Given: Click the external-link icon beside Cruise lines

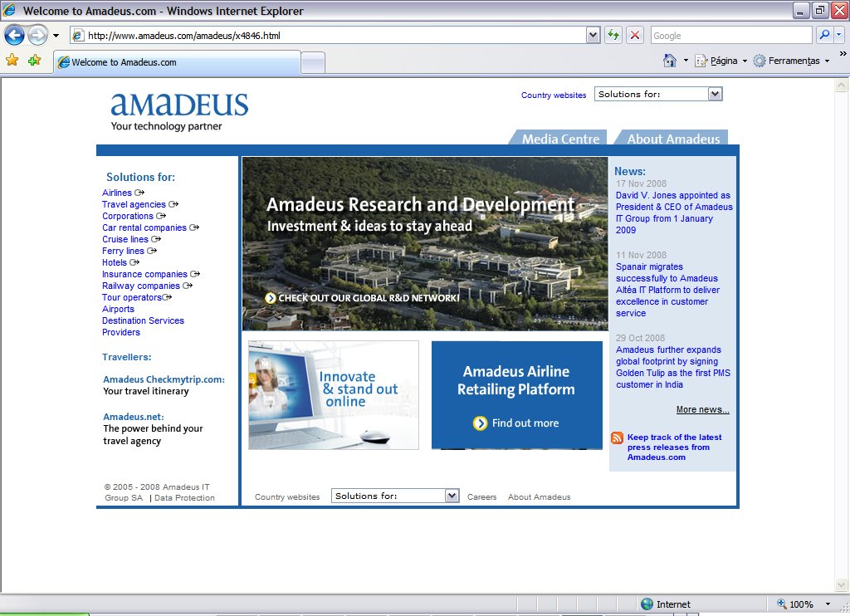Looking at the screenshot, I should (x=156, y=239).
